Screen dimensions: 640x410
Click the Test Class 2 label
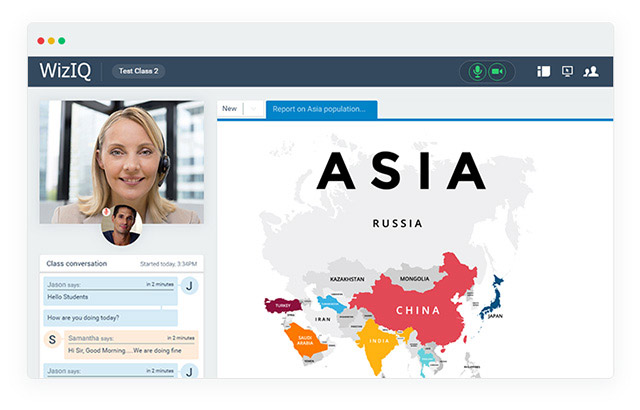click(x=138, y=71)
